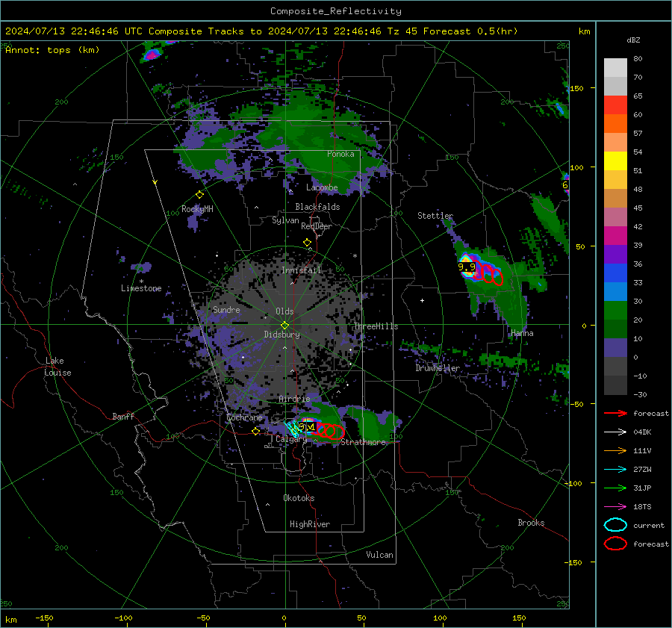Screen dimensions: 672x628
Task: Click the red forecast ellipses near Strathmore
Action: 329,431
